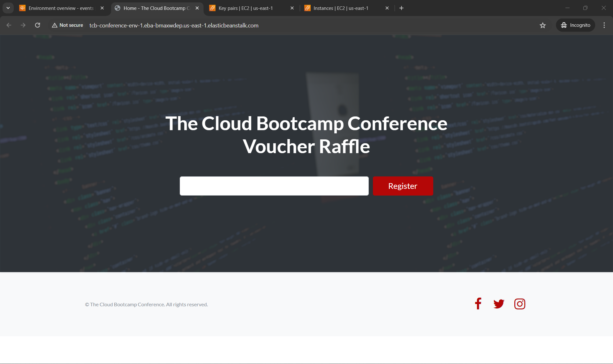Screen dimensions: 613x364
Task: Click the Voucher Raffle heading text
Action: pos(306,146)
